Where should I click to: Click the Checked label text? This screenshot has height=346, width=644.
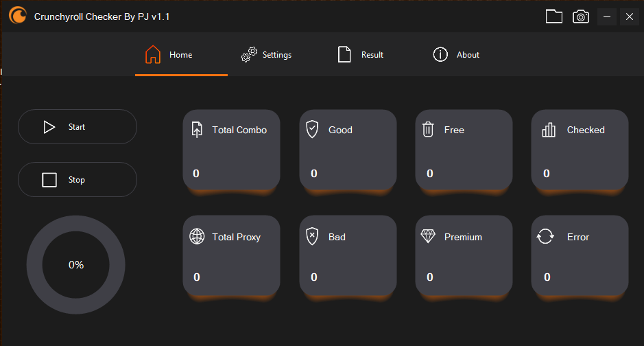coord(586,130)
